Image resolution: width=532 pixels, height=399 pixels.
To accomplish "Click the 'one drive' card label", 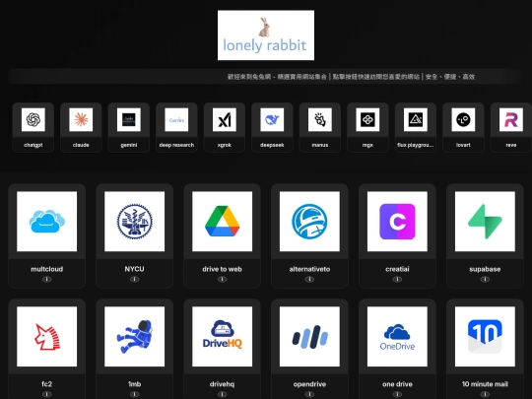I will (397, 384).
